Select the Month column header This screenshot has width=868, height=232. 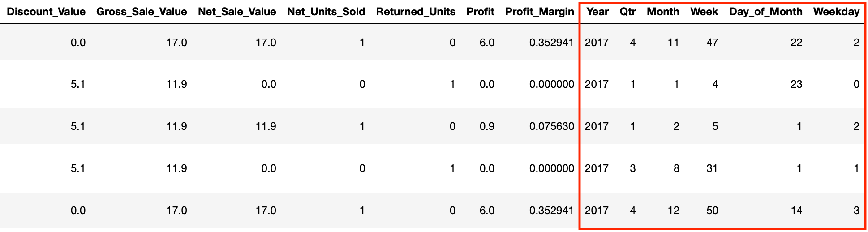point(663,12)
